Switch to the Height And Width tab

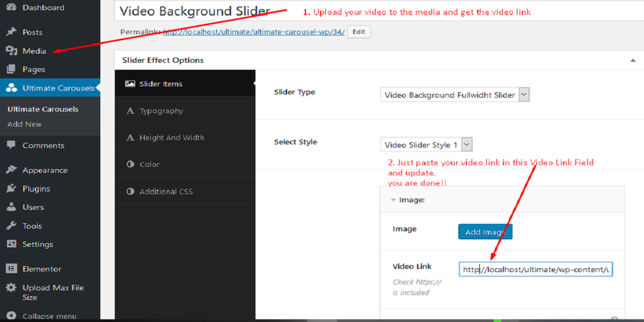pyautogui.click(x=185, y=138)
